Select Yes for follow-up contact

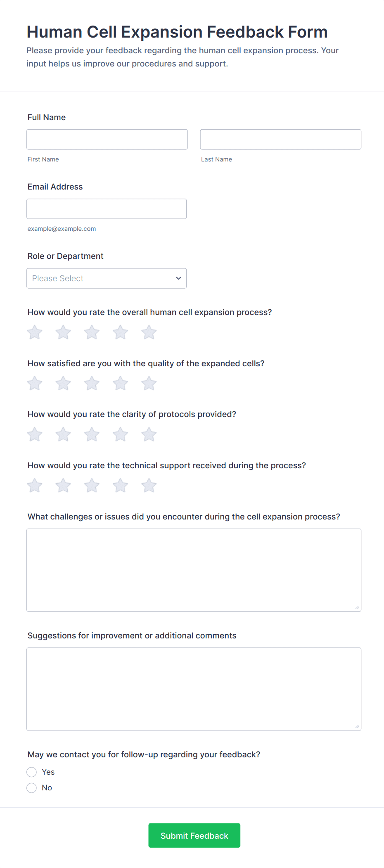pyautogui.click(x=32, y=772)
